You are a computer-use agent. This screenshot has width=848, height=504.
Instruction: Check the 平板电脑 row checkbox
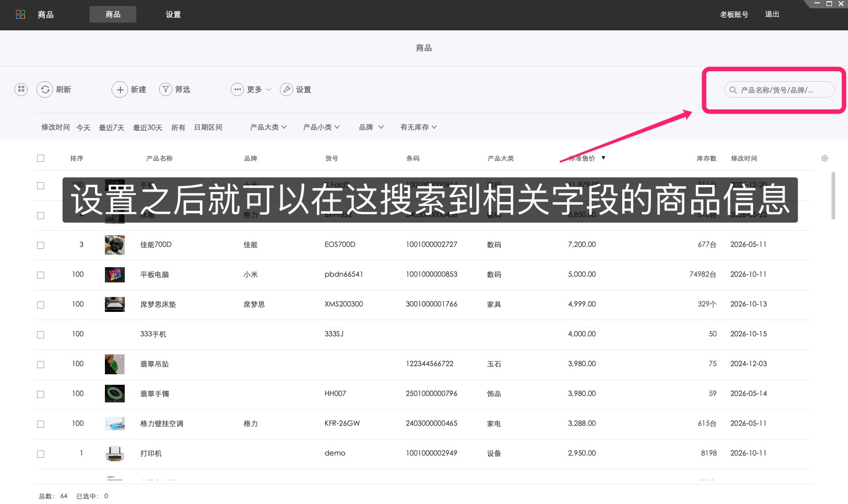[40, 275]
